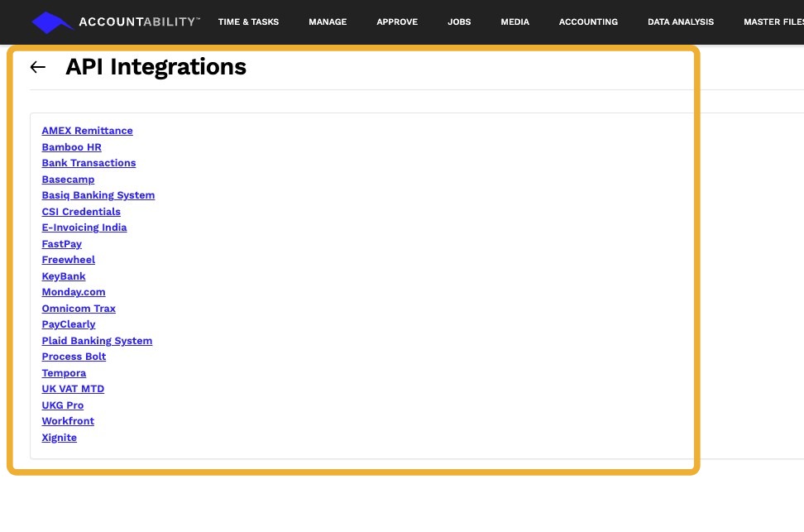Open the FastPay integration
Screen dimensions: 804x532
[61, 244]
